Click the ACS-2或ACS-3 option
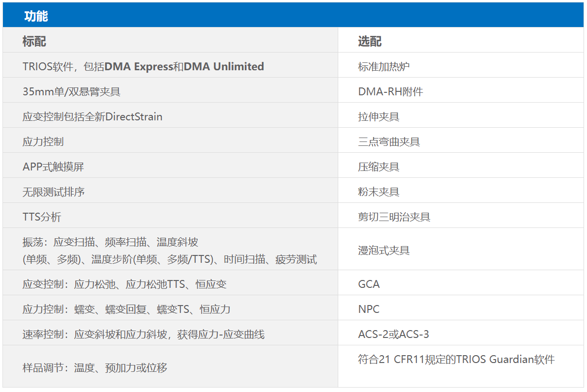The image size is (587, 392). click(x=393, y=334)
